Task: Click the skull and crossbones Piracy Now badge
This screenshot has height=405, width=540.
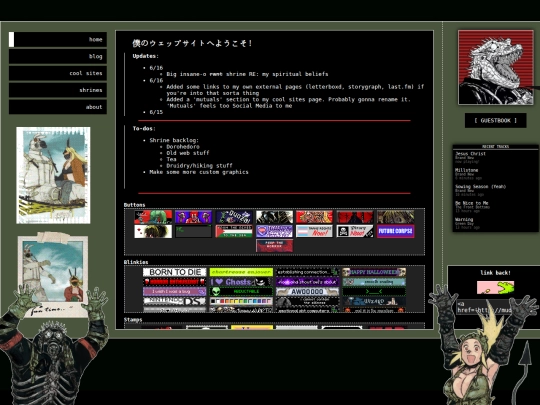Action: pyautogui.click(x=355, y=231)
